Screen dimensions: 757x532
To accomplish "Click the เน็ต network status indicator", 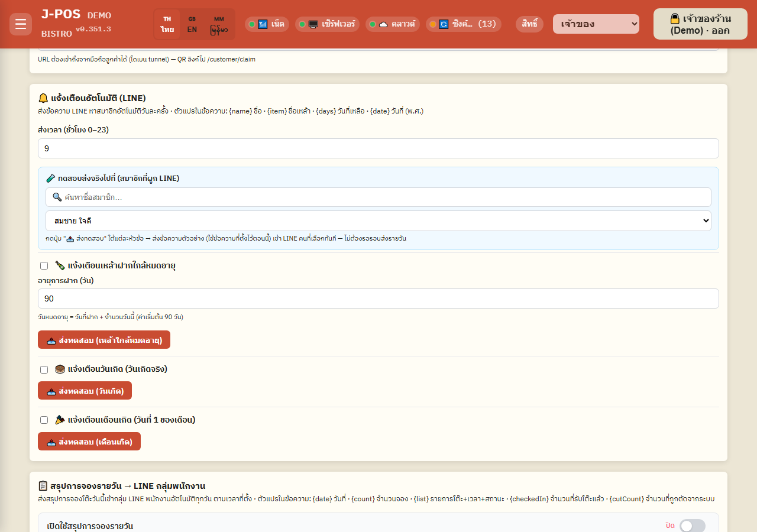I will pyautogui.click(x=267, y=24).
